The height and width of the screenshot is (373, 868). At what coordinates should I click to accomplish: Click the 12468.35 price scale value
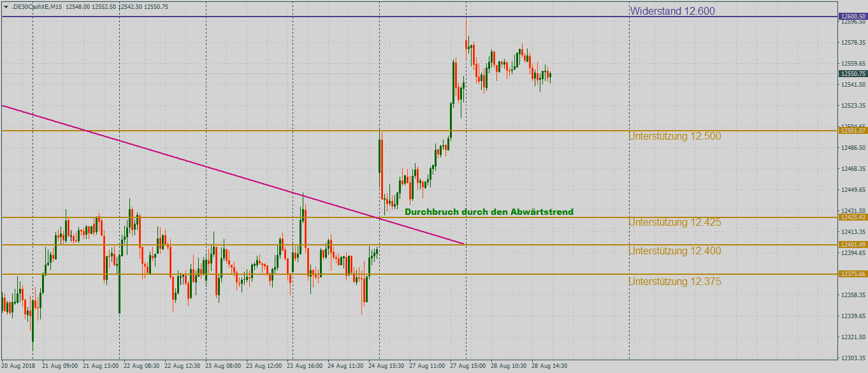click(x=853, y=169)
